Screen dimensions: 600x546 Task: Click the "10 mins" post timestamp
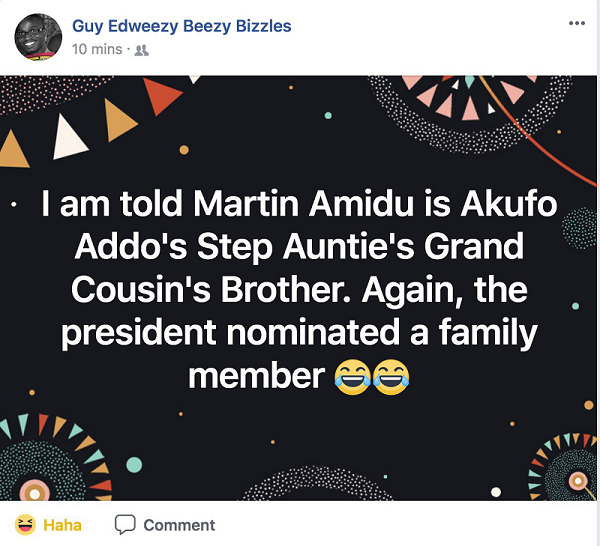98,49
